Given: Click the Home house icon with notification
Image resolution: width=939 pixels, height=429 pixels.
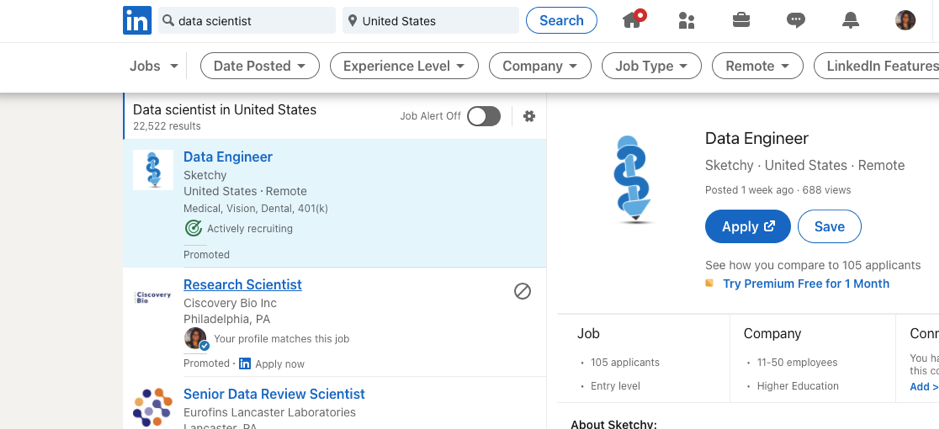Looking at the screenshot, I should click(634, 19).
